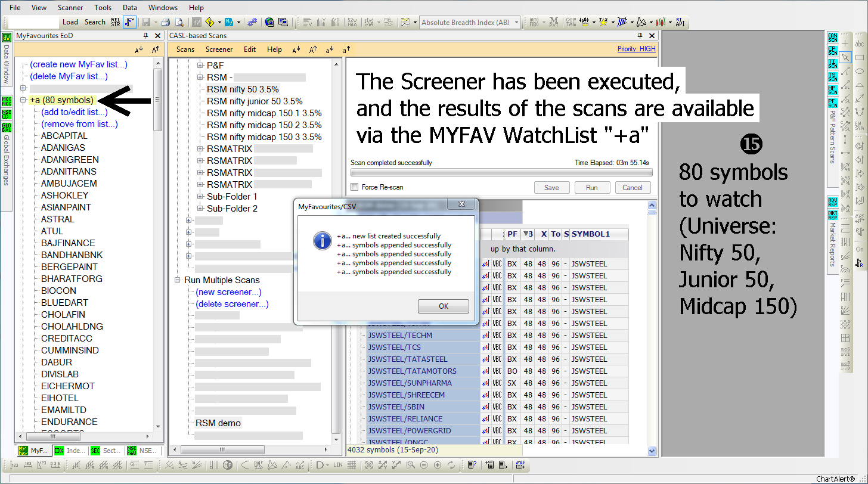Viewport: 868px width, 484px height.
Task: Click the TI SCN sidebar icon
Action: 833,64
